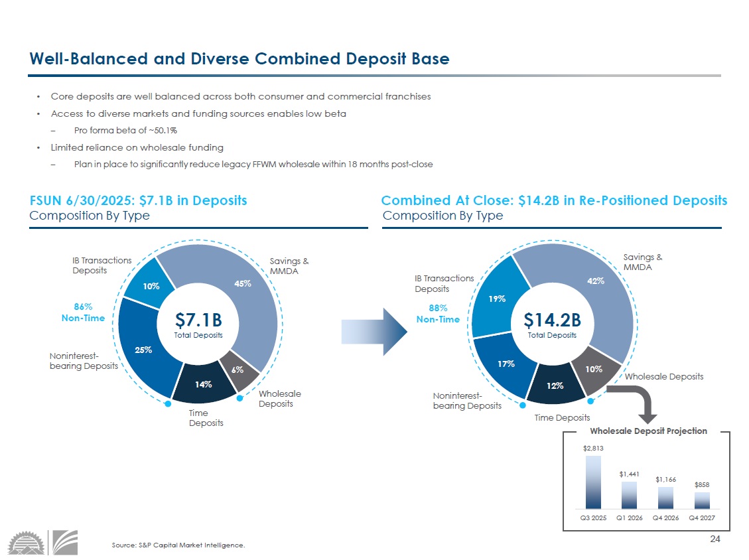
Task: Click the slide page number 24
Action: [x=715, y=538]
